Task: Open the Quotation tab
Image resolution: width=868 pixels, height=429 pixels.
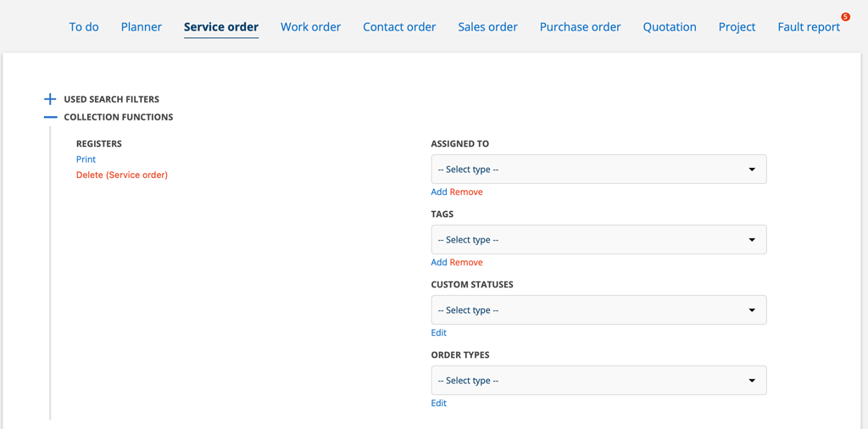Action: tap(670, 27)
